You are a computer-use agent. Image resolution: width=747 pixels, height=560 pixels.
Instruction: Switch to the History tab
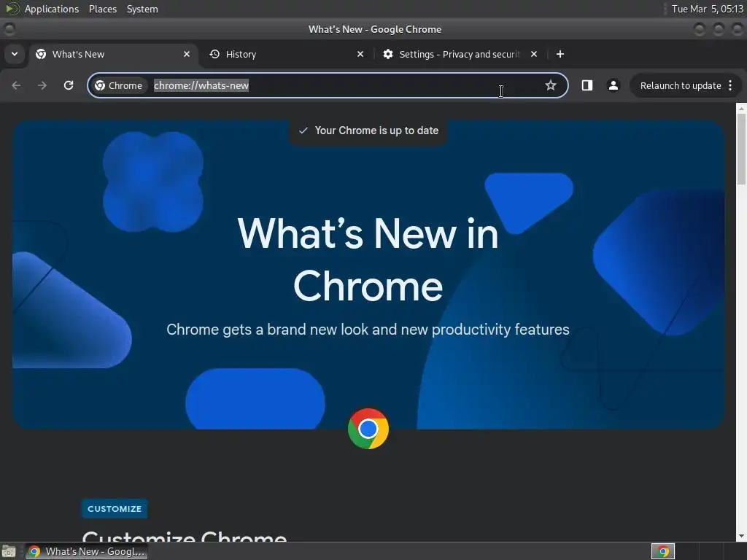coord(287,54)
